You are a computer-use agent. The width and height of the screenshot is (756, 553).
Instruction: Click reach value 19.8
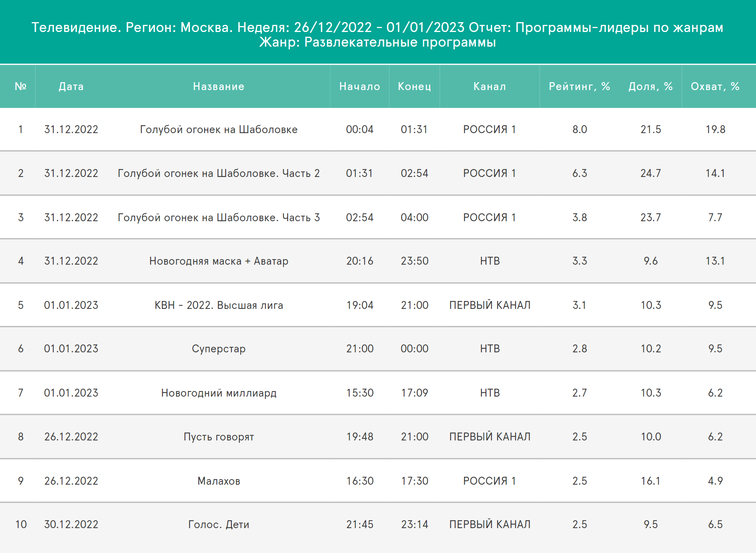pyautogui.click(x=715, y=130)
